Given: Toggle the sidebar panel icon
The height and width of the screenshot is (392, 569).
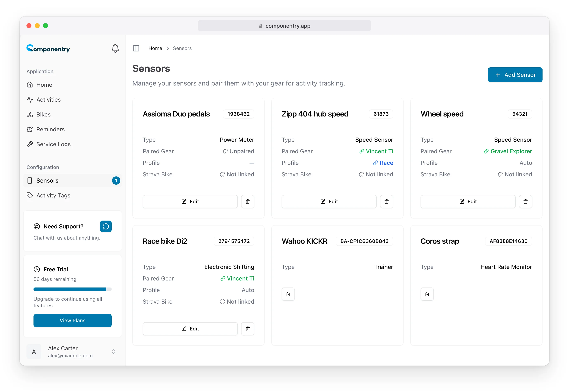Looking at the screenshot, I should [x=136, y=48].
